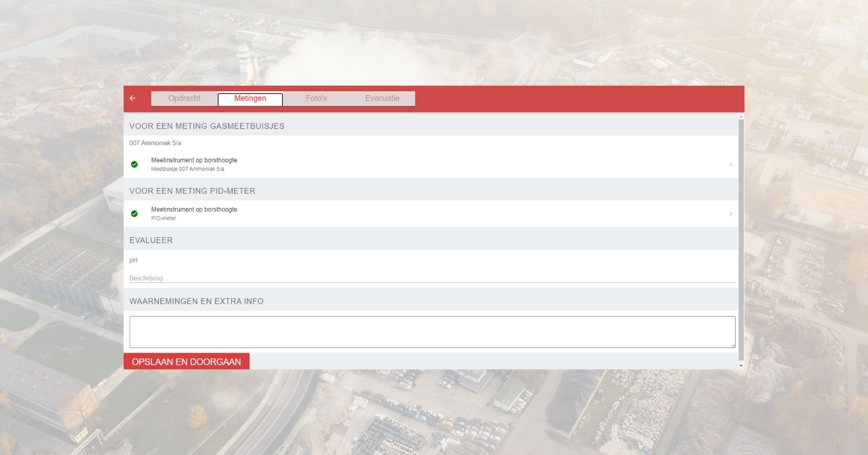
Task: Switch to the Foto's tab
Action: click(316, 98)
